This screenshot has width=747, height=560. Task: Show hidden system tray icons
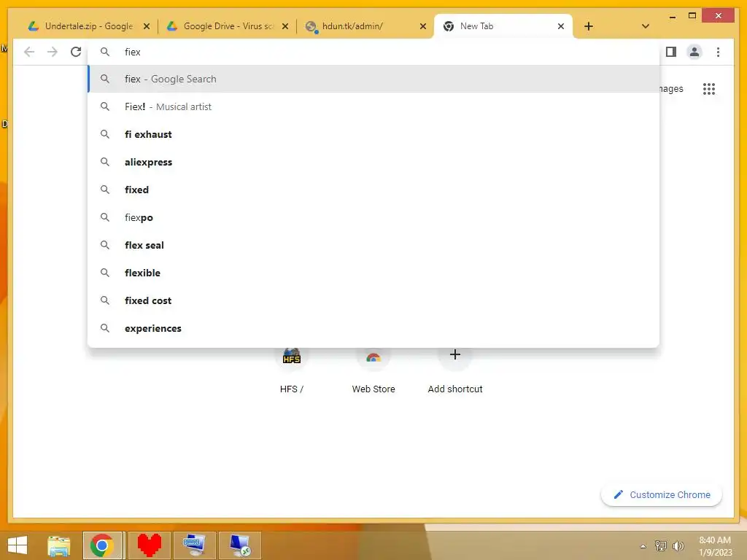click(643, 546)
